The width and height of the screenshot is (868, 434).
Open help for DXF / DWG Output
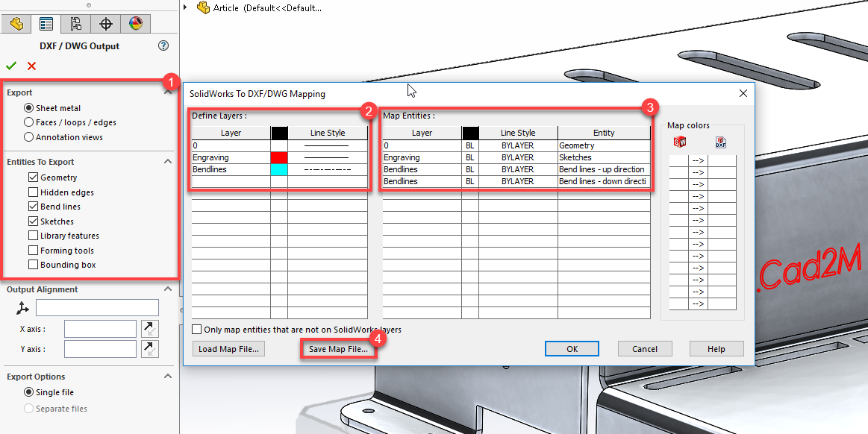[x=163, y=46]
